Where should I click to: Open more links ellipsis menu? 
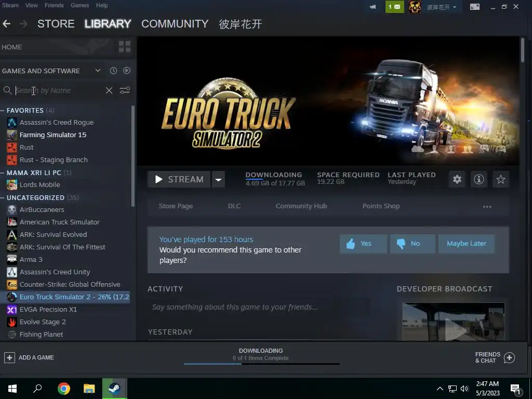point(487,206)
